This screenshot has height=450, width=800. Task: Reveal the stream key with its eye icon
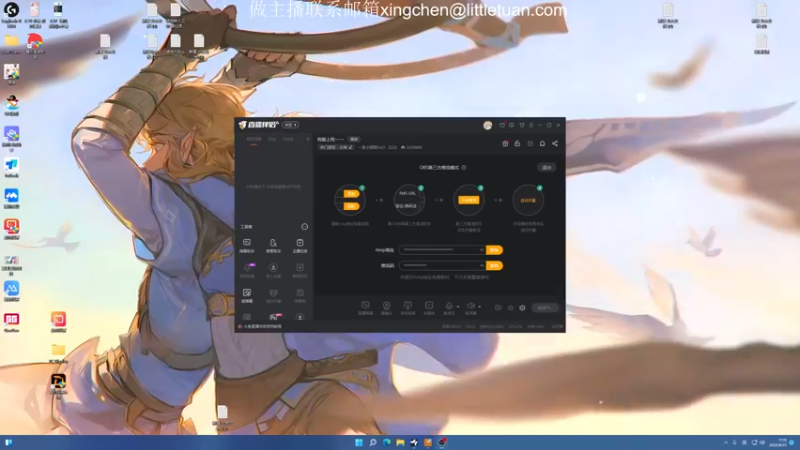coord(482,266)
